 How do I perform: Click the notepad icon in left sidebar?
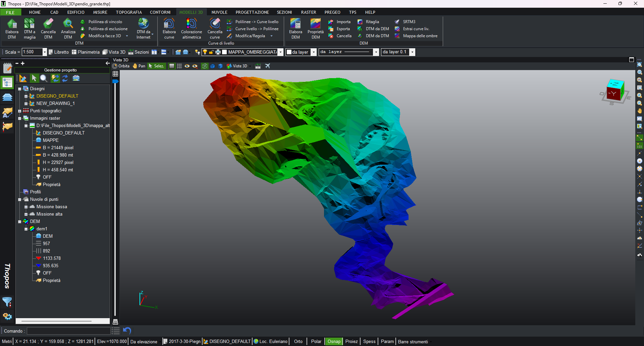7,68
